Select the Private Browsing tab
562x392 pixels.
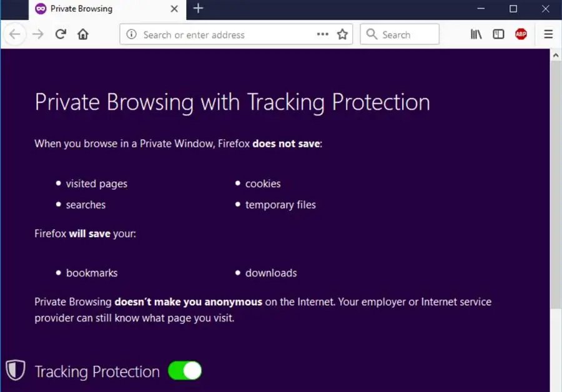[94, 9]
